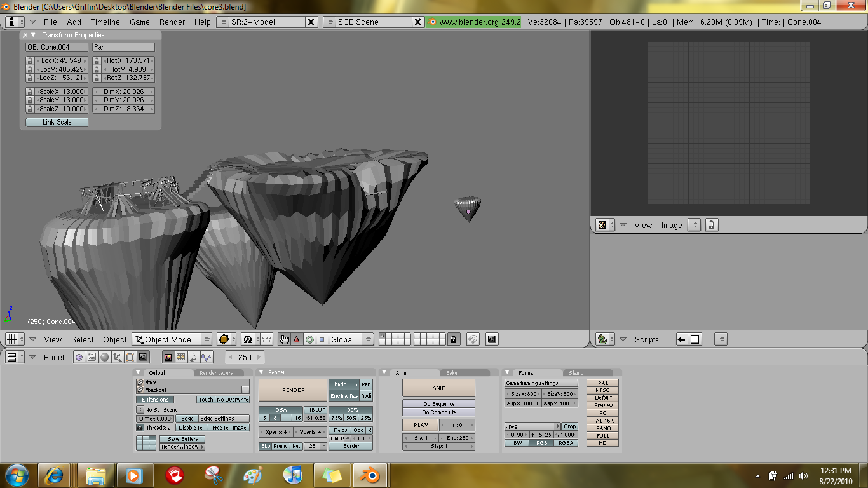Toggle the Fields render option

[341, 430]
